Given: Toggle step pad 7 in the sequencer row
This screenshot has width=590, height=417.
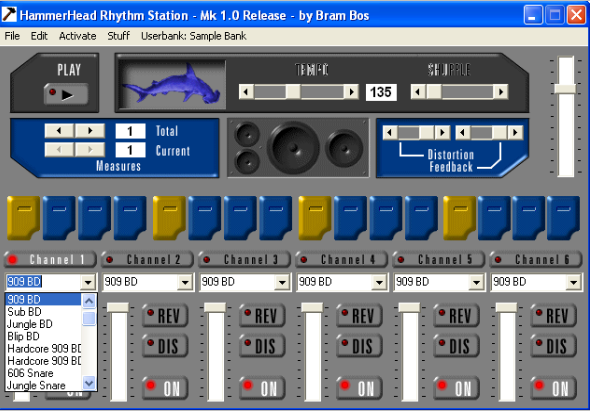Looking at the screenshot, I should coord(240,218).
